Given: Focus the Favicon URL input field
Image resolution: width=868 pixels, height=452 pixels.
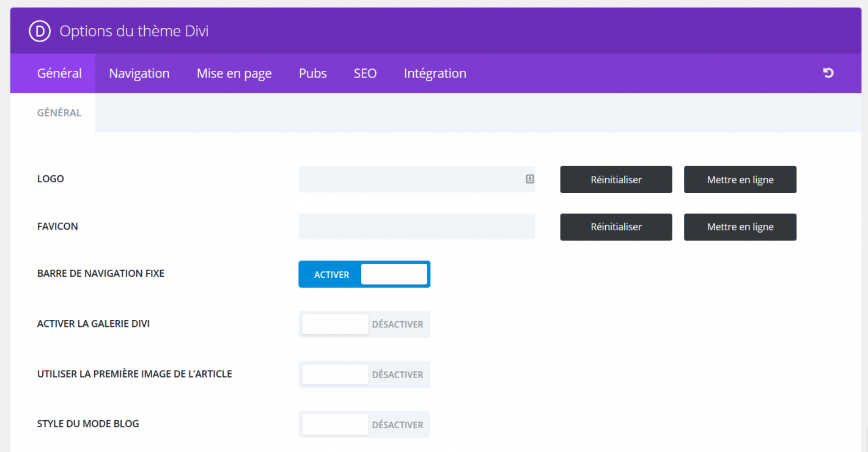Looking at the screenshot, I should (x=416, y=227).
